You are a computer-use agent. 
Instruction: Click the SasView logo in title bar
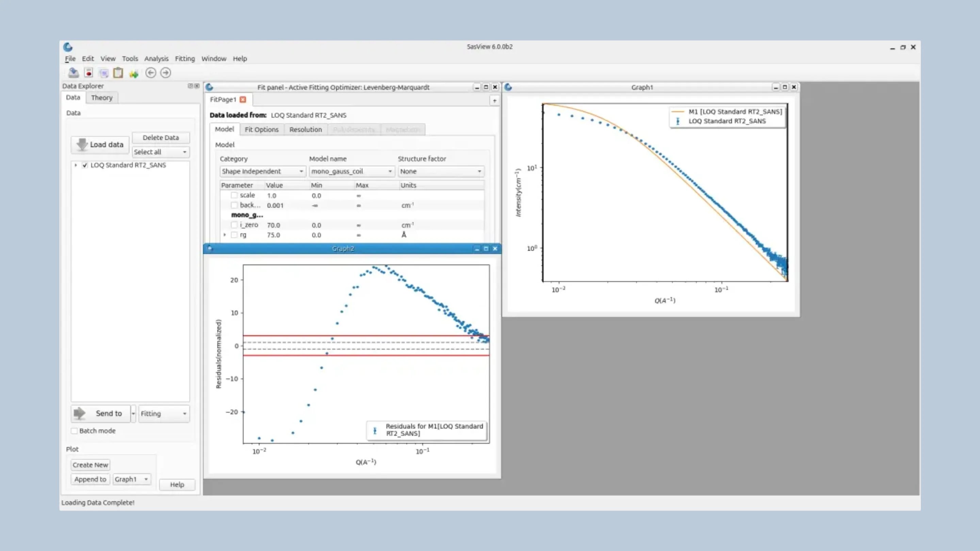(x=68, y=47)
